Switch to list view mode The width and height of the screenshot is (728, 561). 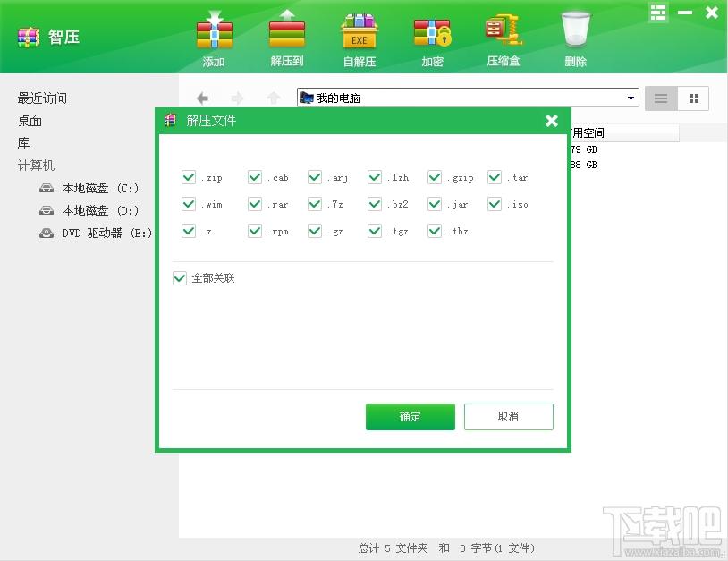coord(661,98)
